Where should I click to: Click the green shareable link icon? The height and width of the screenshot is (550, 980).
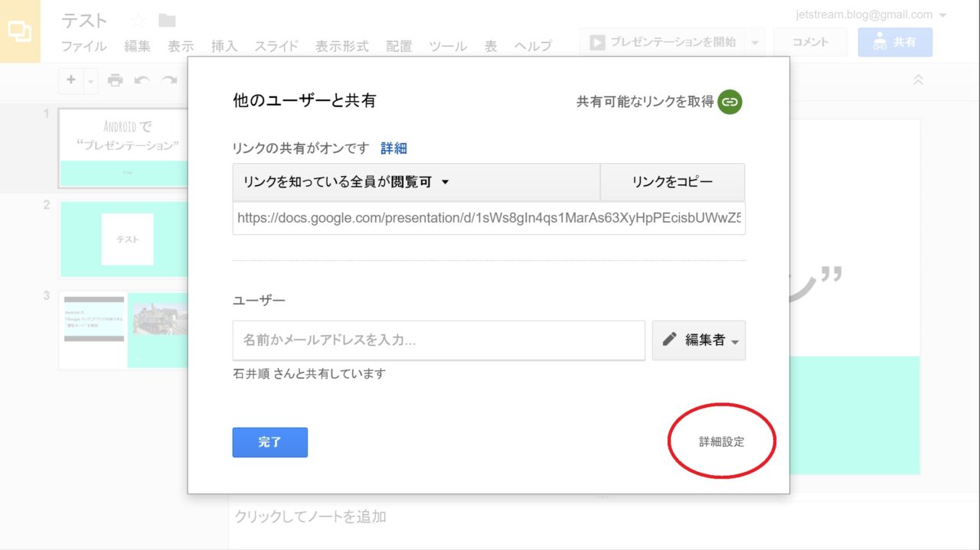(x=730, y=102)
